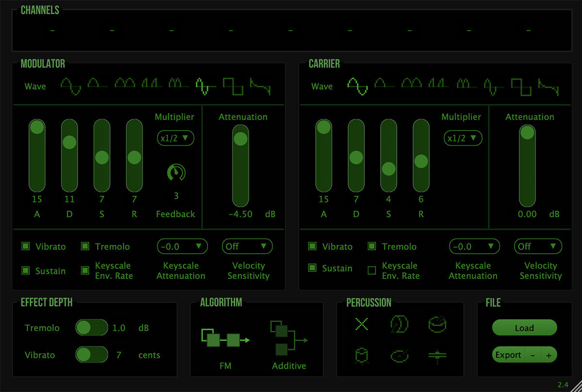Open the Carrier's Velocity Sensitivity dropdown
The image size is (582, 392).
pyautogui.click(x=538, y=246)
